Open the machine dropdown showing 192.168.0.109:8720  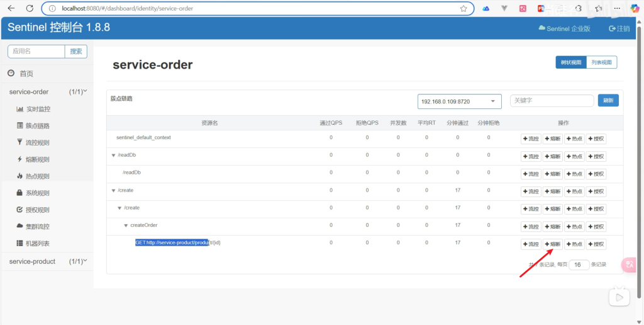click(x=459, y=101)
